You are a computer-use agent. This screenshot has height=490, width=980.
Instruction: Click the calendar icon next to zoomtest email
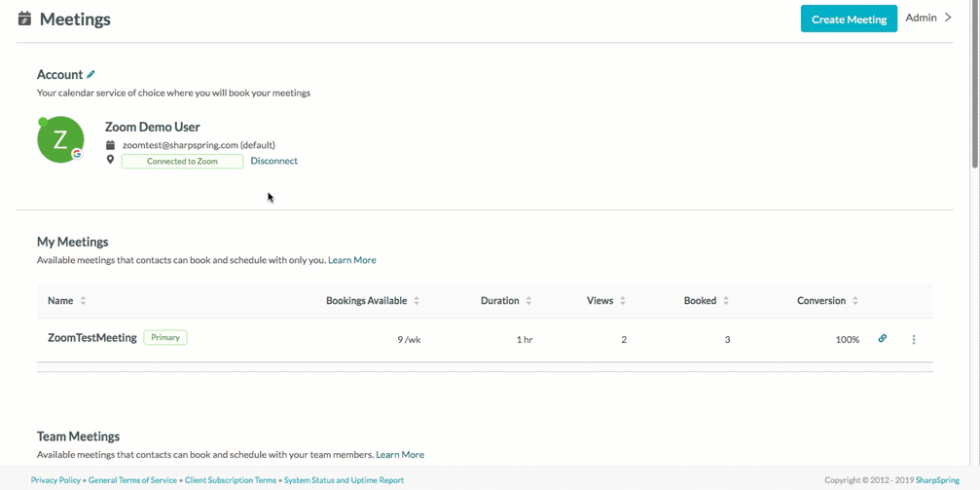coord(111,144)
